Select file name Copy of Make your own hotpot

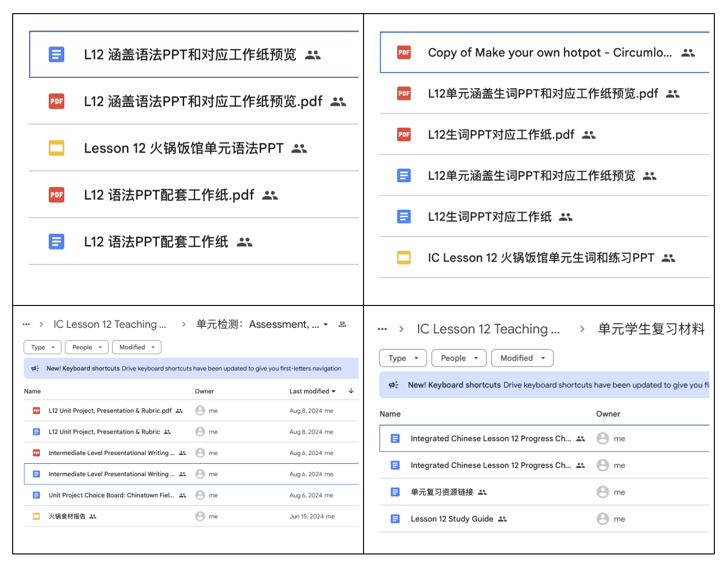point(550,53)
